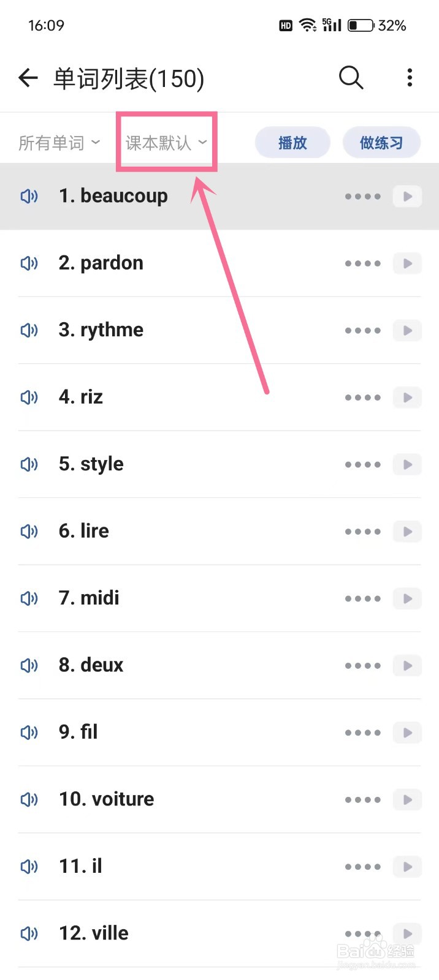Tap mastery dots for il

point(362,867)
